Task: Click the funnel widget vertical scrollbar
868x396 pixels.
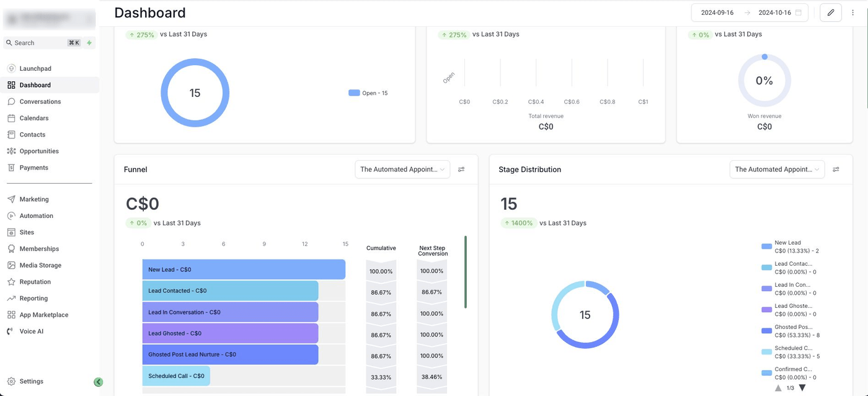Action: pyautogui.click(x=466, y=272)
